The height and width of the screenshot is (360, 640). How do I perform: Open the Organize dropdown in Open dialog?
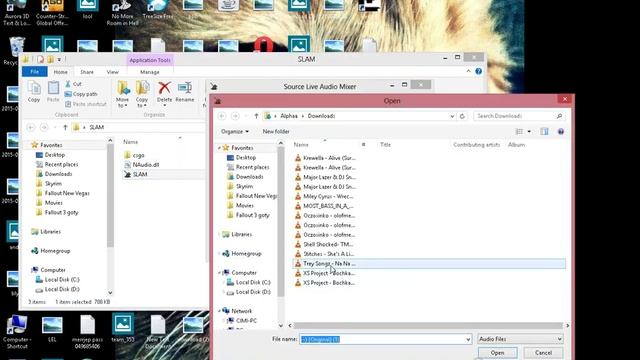235,131
